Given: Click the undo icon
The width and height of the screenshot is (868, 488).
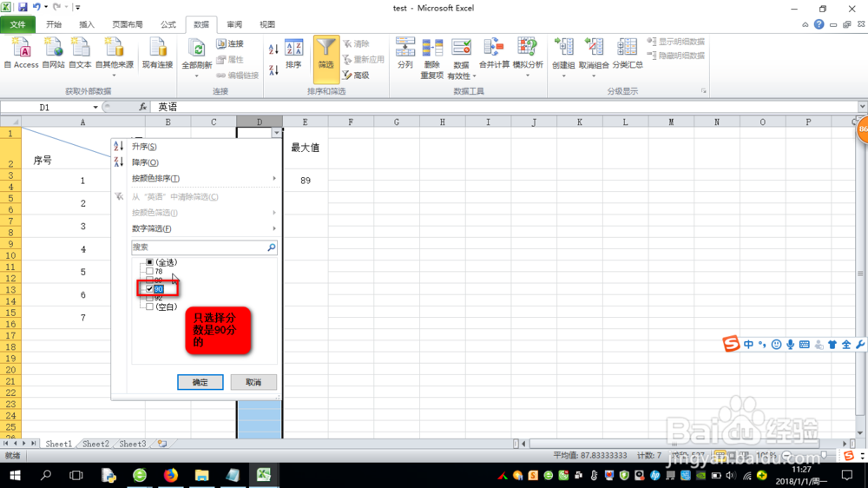Looking at the screenshot, I should 36,7.
